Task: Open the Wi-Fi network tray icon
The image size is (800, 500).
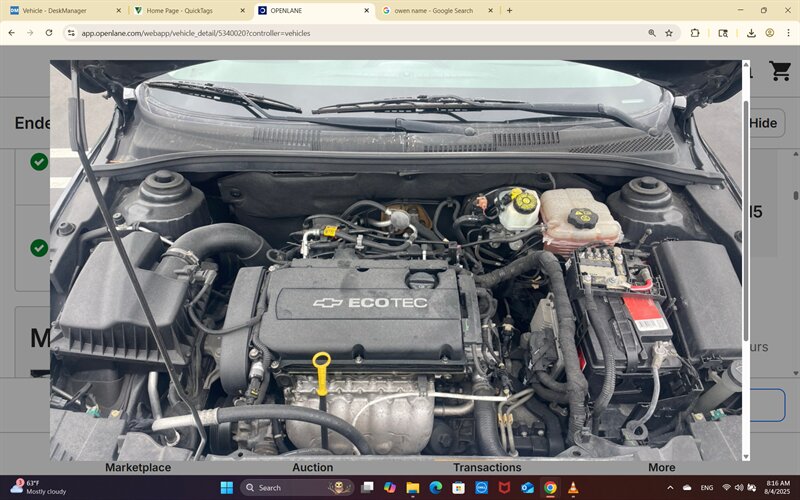Action: 727,488
